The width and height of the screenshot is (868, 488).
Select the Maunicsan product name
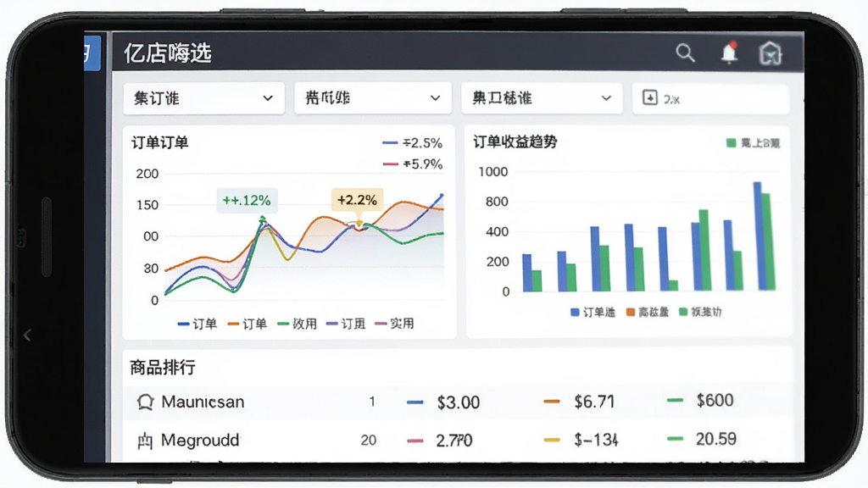(203, 402)
